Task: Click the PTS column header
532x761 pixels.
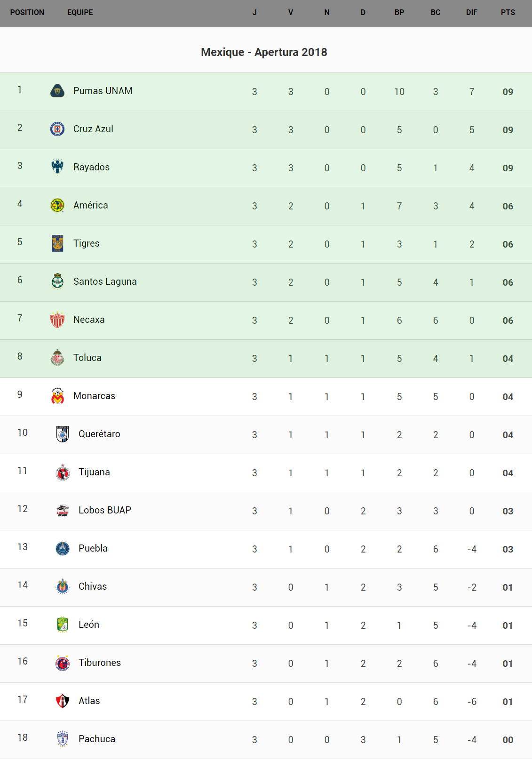Action: tap(508, 13)
